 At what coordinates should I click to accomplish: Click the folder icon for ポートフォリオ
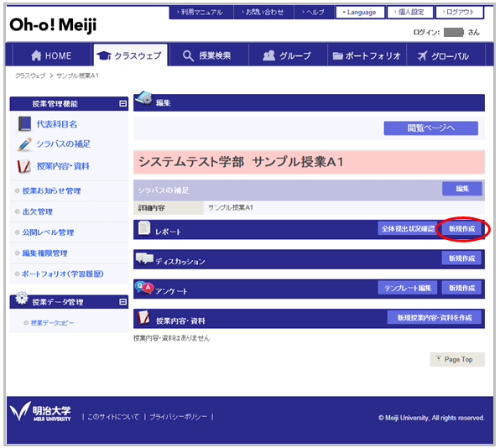tap(337, 56)
